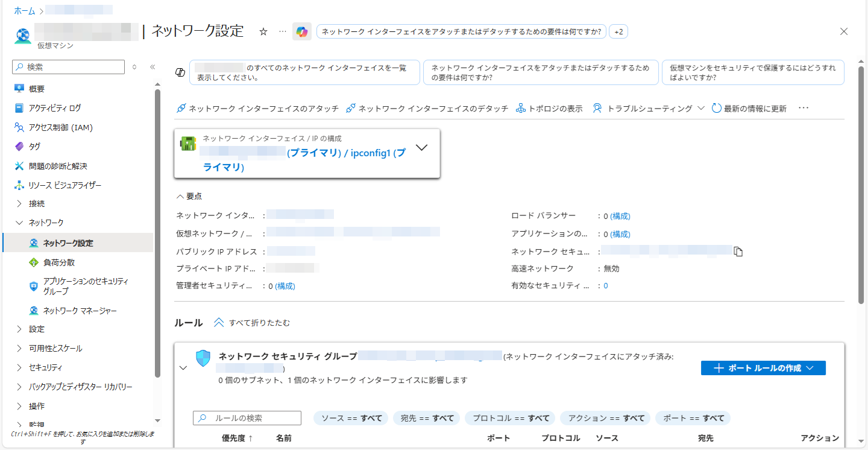Click the ルールの検索 search field
This screenshot has height=450, width=868.
[254, 418]
